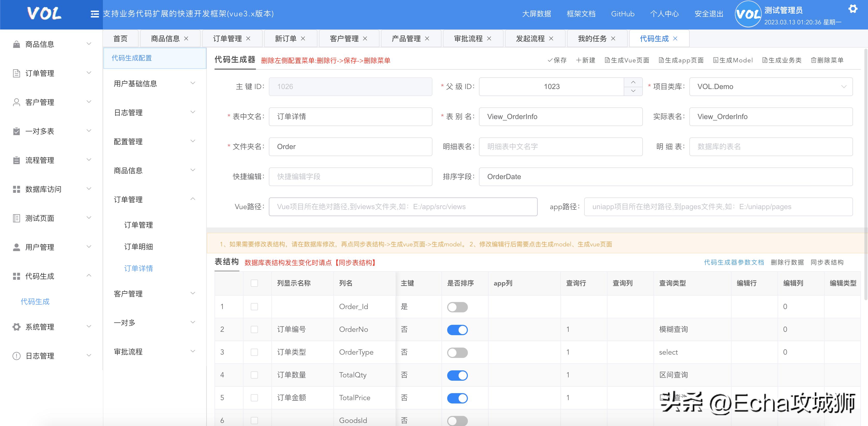Click the sidebar collapse hamburger icon
868x426 pixels.
point(95,14)
